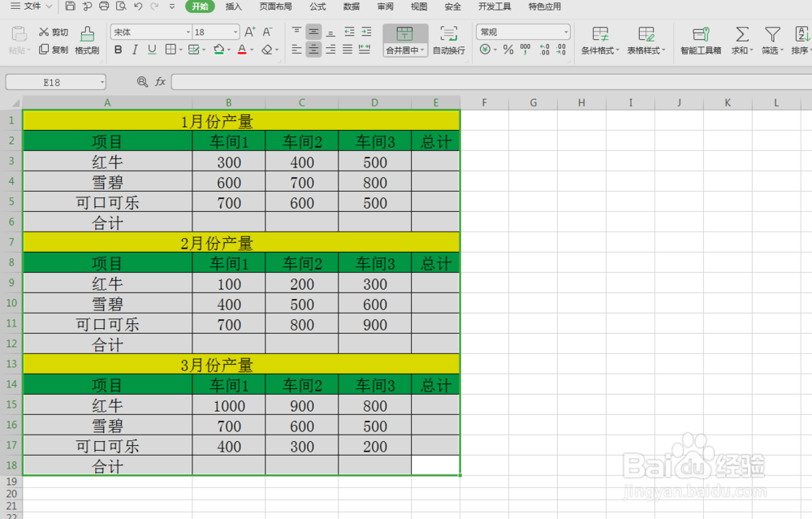Open the 开发工具 tab
The width and height of the screenshot is (812, 519).
click(494, 6)
